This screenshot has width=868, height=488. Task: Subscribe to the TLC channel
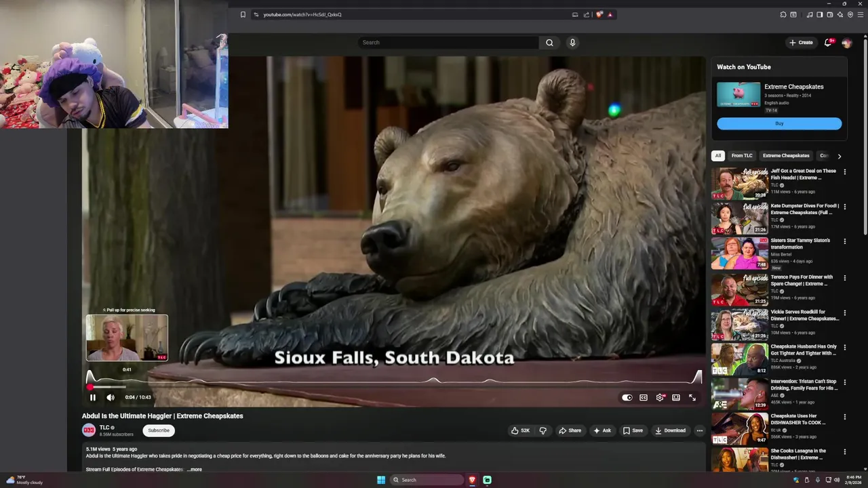pyautogui.click(x=159, y=430)
